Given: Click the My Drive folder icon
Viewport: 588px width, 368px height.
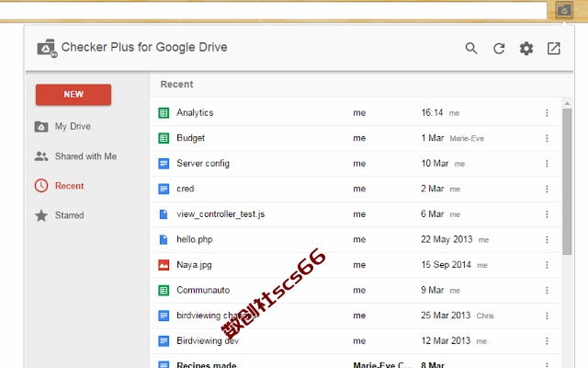Looking at the screenshot, I should pos(41,127).
